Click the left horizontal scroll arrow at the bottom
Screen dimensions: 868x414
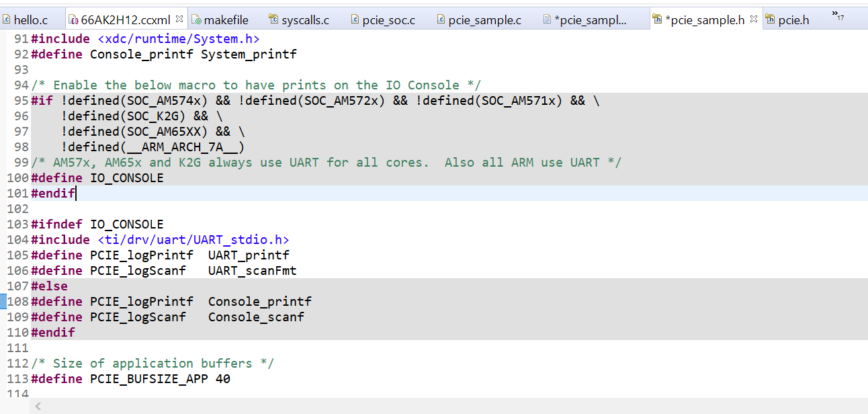[x=38, y=406]
